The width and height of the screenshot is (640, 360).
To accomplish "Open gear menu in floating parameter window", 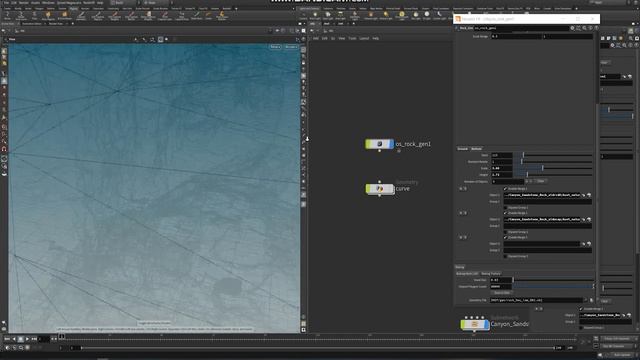I will 572,28.
